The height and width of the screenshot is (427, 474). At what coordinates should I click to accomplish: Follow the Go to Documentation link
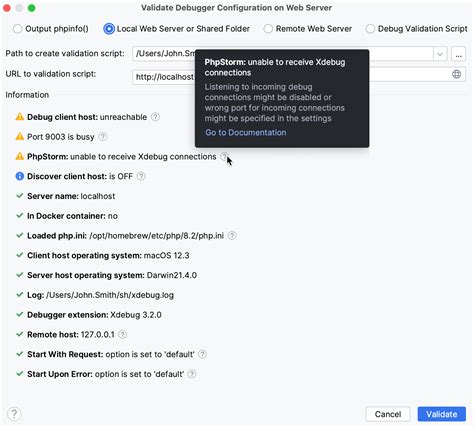click(x=246, y=133)
